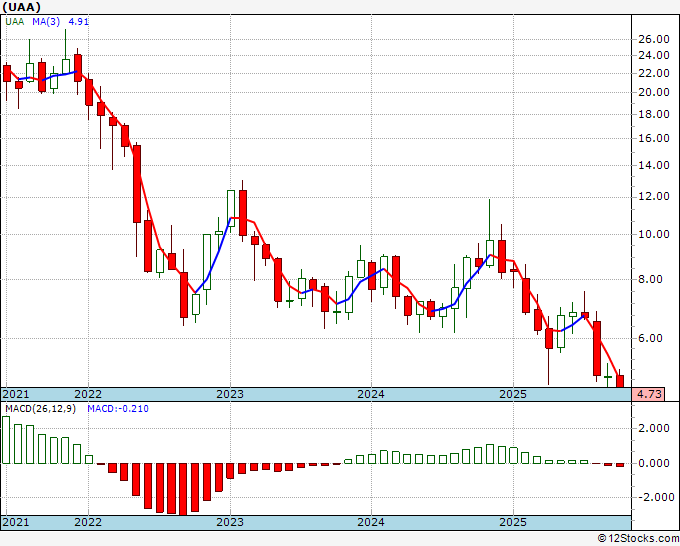
Task: Click the 26.00 price axis label
Action: click(654, 39)
